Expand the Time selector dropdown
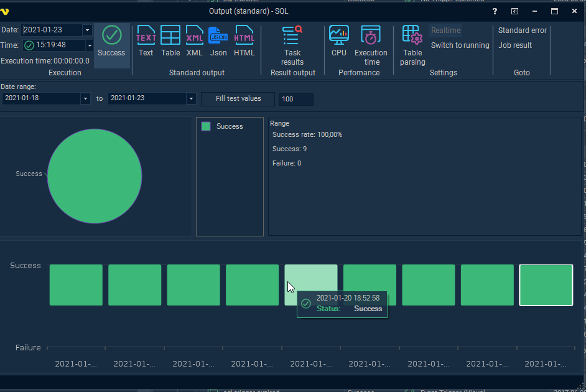The width and height of the screenshot is (586, 392). pos(89,44)
